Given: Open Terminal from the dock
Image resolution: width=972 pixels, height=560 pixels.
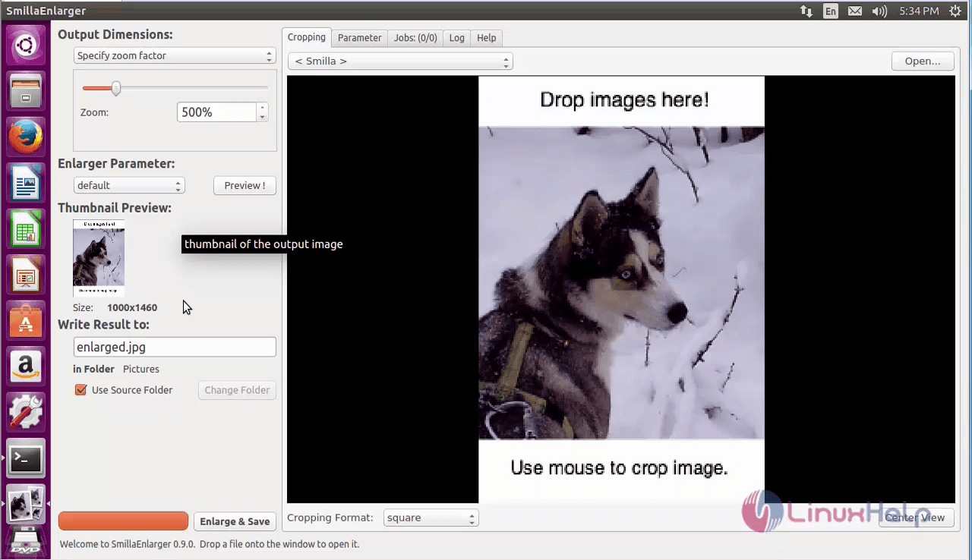Looking at the screenshot, I should 26,459.
